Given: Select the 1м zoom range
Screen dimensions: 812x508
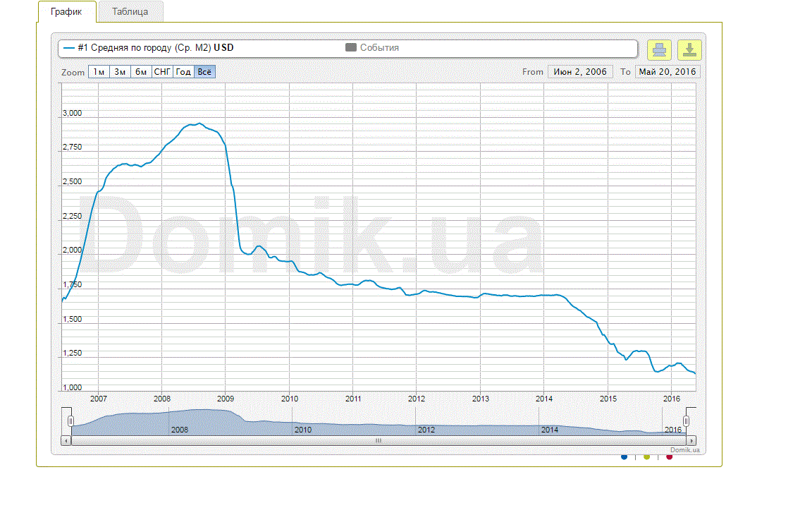Looking at the screenshot, I should coord(99,72).
